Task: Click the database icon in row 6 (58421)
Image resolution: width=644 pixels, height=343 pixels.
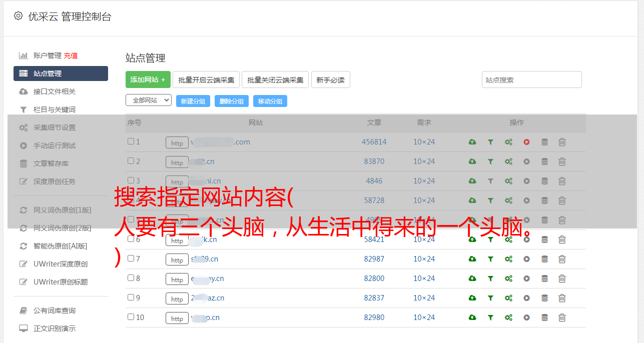Action: (544, 239)
